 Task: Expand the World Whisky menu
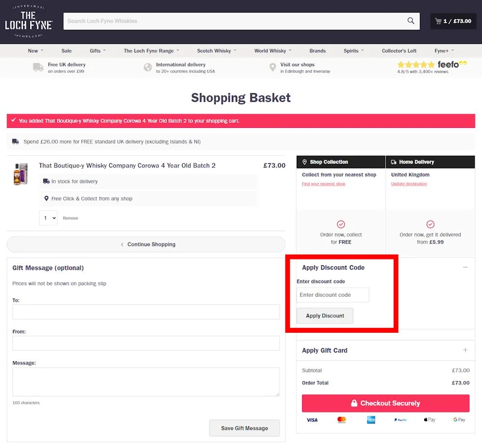(x=273, y=51)
